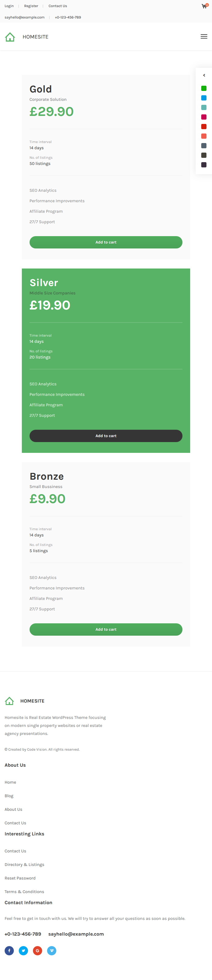
Task: Collapse the color picker side panel arrow
Action: click(x=204, y=75)
